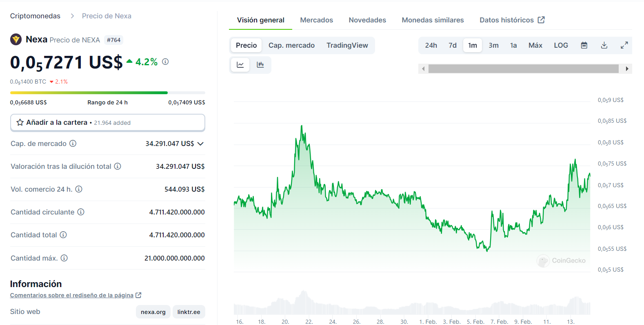Viewport: 644px width, 325px height.
Task: Open Novedades tab
Action: click(367, 20)
